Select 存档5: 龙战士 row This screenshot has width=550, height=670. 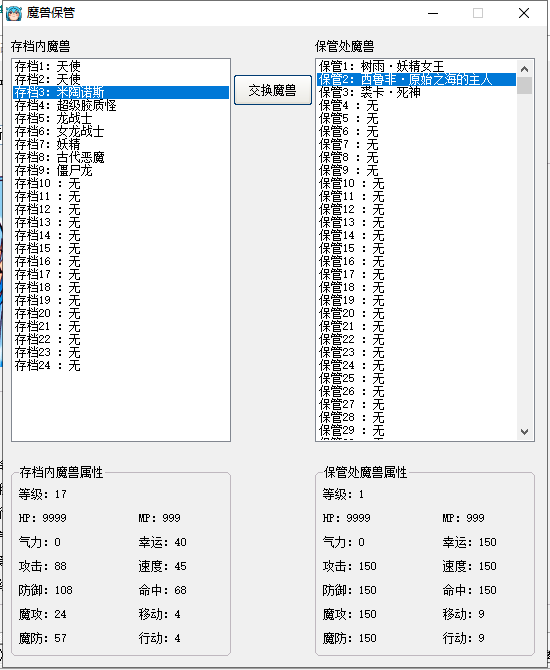(x=121, y=118)
